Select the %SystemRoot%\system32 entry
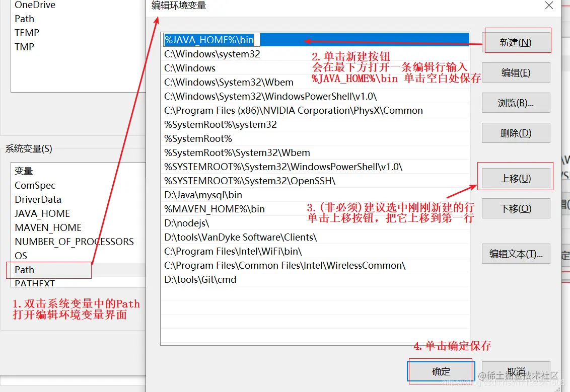This screenshot has height=392, width=570. [315, 124]
